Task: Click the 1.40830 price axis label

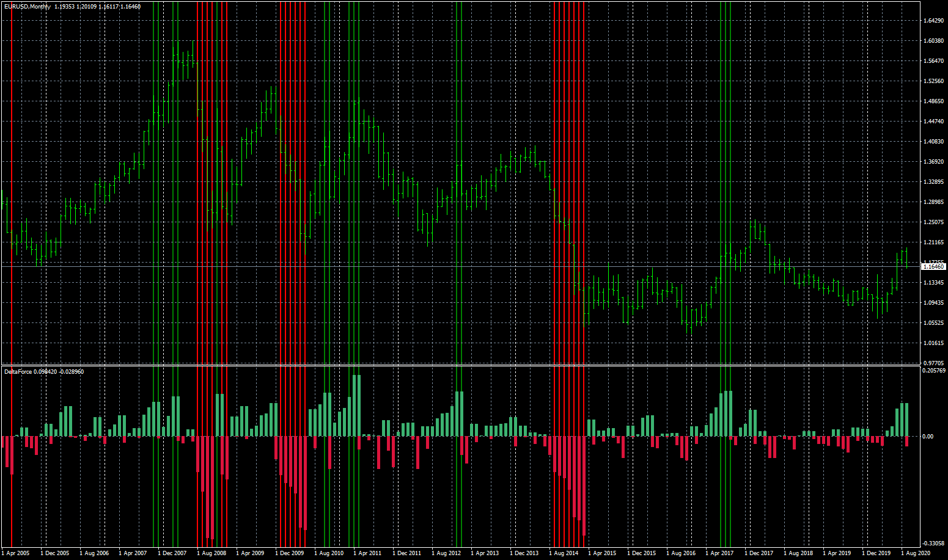Action: tap(933, 142)
